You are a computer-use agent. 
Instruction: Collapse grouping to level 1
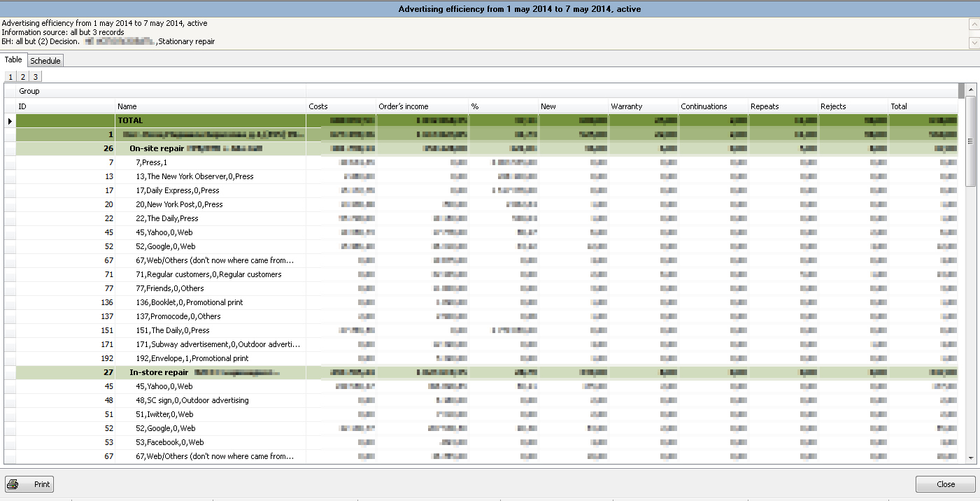click(x=10, y=77)
